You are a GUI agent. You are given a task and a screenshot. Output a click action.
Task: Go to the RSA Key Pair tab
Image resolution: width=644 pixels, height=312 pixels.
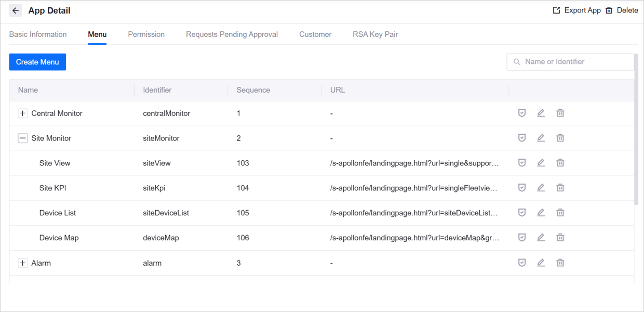point(375,34)
